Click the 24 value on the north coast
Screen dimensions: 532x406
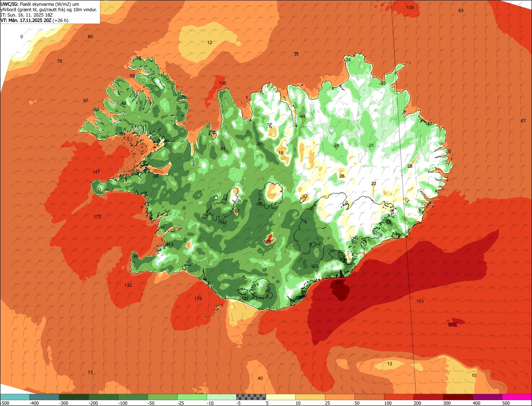click(x=348, y=60)
